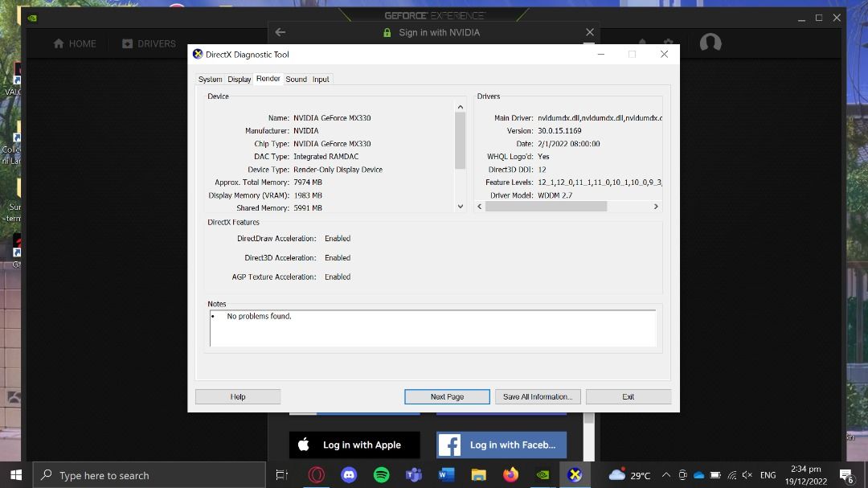Click the NVIDIA GeForce Experience taskbar icon
868x488 pixels.
click(542, 474)
